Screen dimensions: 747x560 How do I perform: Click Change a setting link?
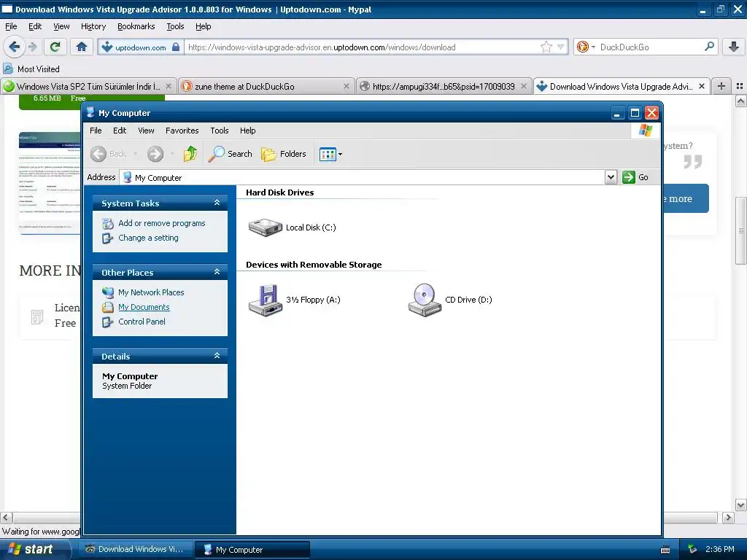pyautogui.click(x=148, y=238)
